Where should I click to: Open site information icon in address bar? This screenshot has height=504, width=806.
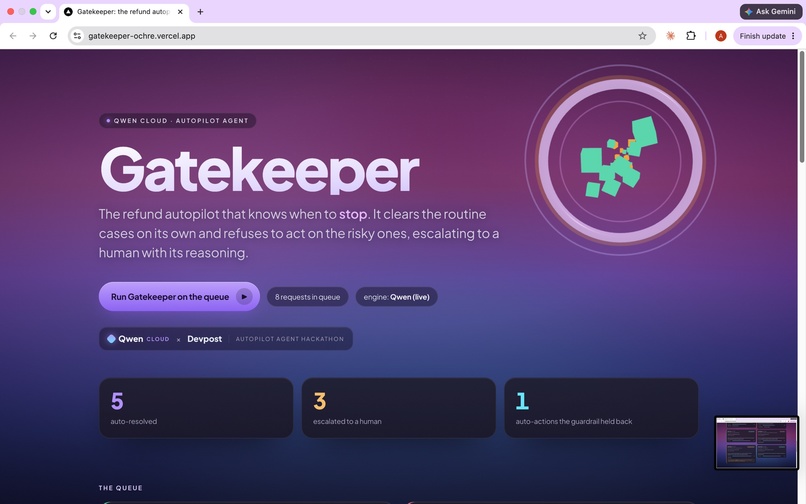point(77,36)
